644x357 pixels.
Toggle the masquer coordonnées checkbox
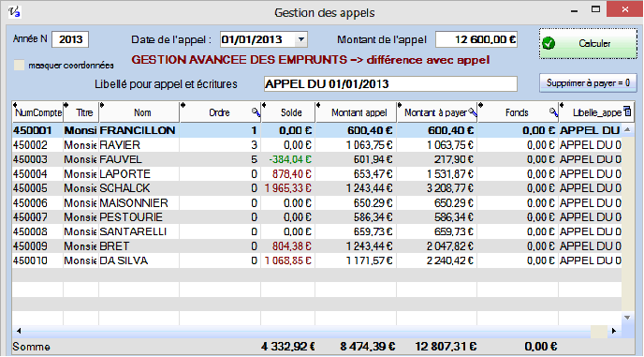[x=19, y=65]
